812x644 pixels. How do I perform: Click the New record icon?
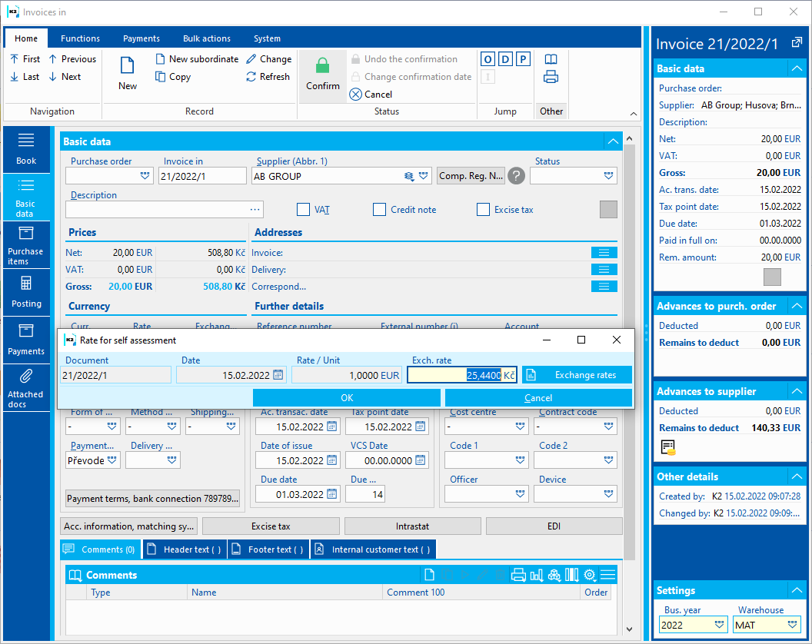(128, 67)
